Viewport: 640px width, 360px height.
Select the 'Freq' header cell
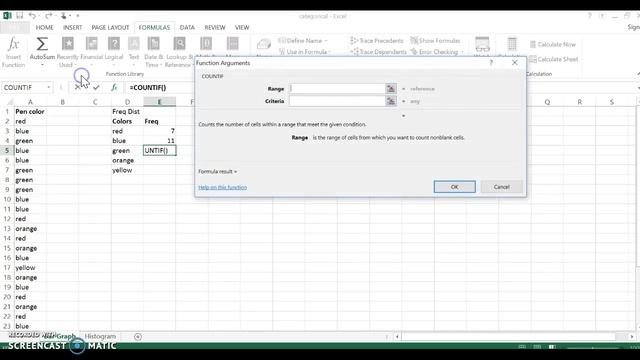160,121
